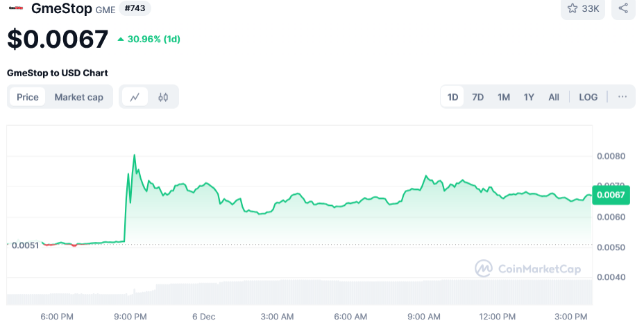Choose the 7D time range
The height and width of the screenshot is (332, 644).
click(477, 97)
